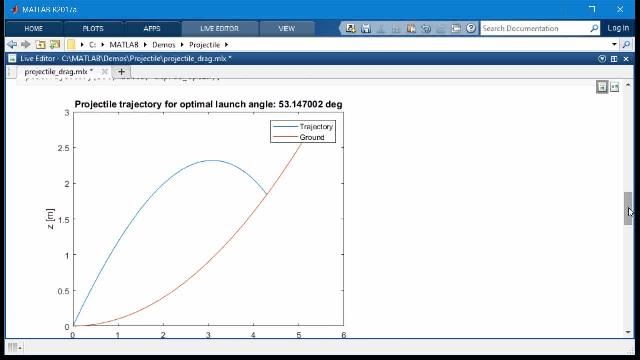Expand the arrow before MATLAB in path
Viewport: 640px width, 360px height.
click(x=102, y=45)
